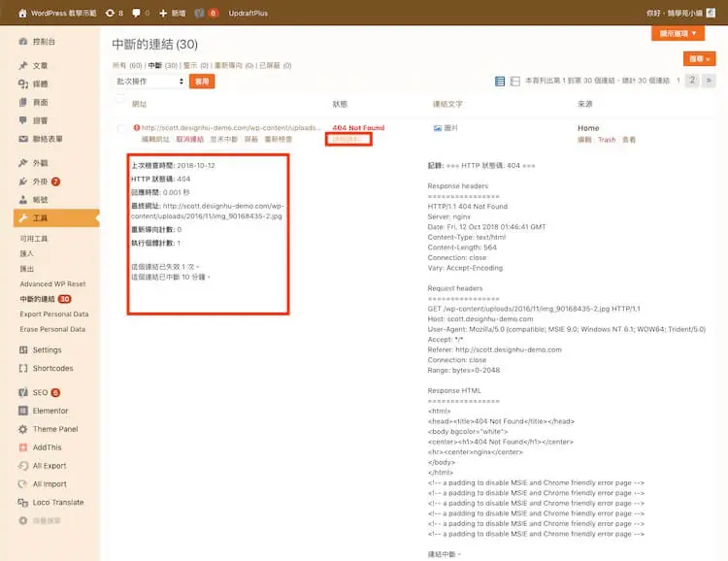Viewport: 728px width, 561px height.
Task: Filter by 中斷 (30) links tab
Action: tap(163, 65)
